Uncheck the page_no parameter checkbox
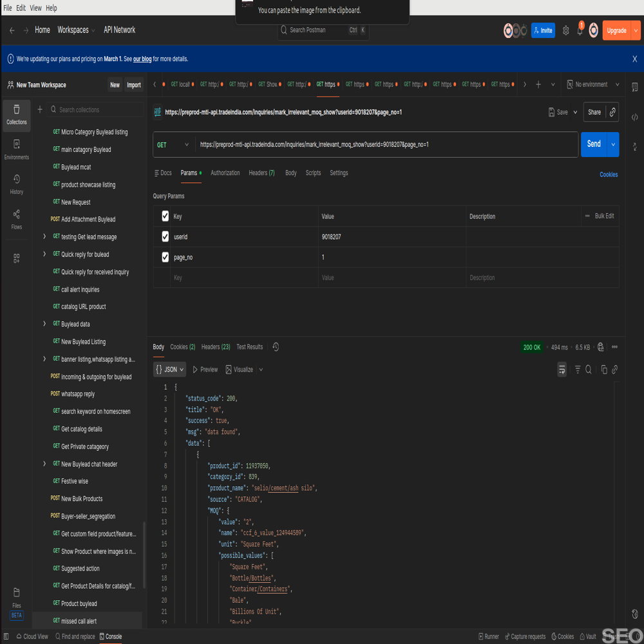 165,257
